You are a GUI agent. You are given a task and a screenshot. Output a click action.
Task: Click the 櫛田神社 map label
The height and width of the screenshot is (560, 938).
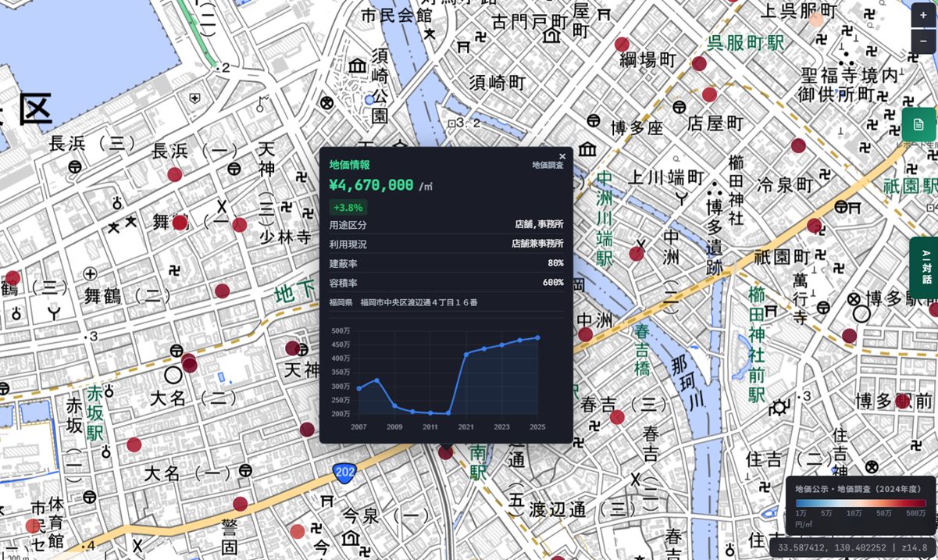(736, 191)
